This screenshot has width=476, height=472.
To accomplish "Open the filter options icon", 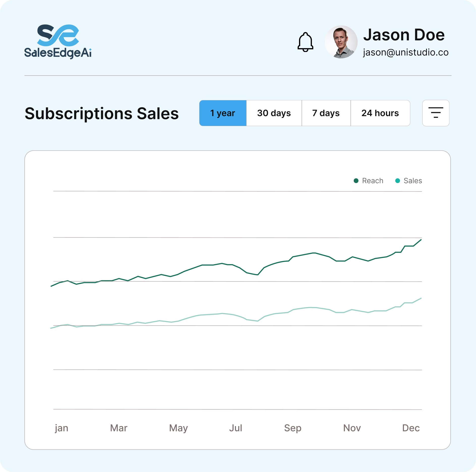I will (x=436, y=113).
